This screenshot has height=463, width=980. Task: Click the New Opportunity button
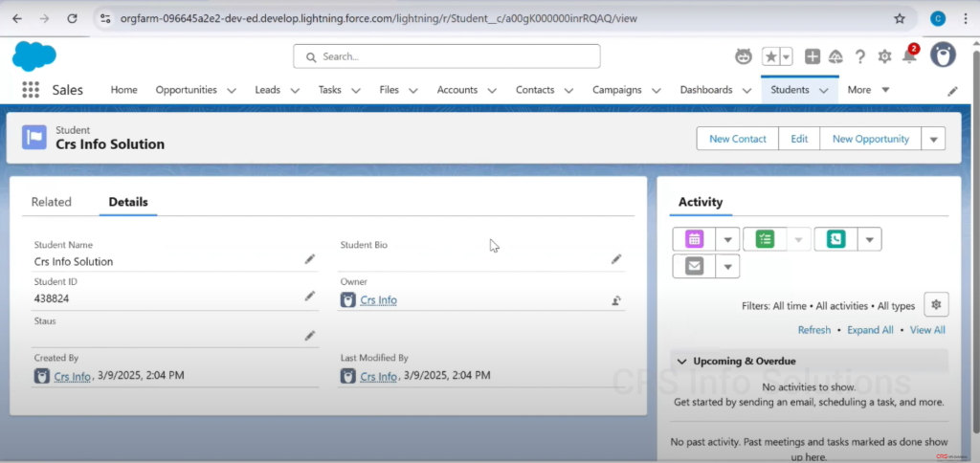pyautogui.click(x=871, y=139)
